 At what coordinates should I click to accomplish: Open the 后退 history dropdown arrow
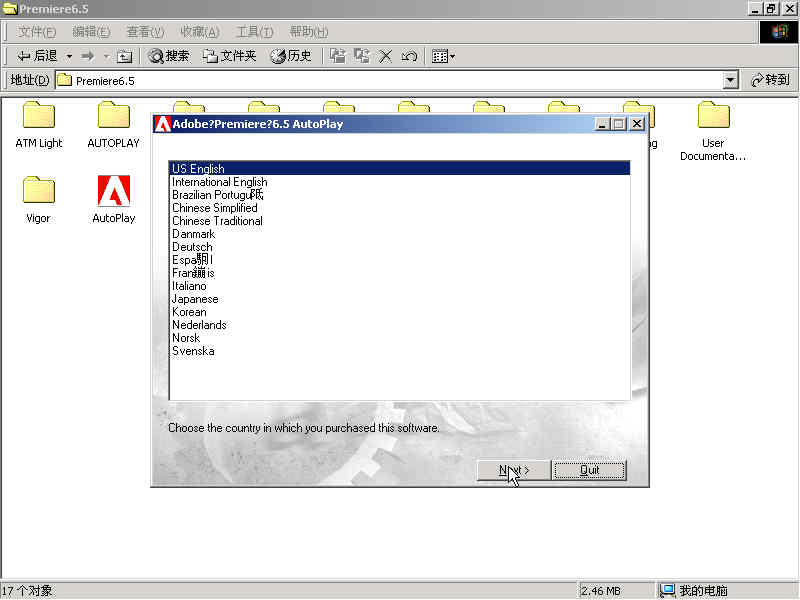(x=69, y=56)
